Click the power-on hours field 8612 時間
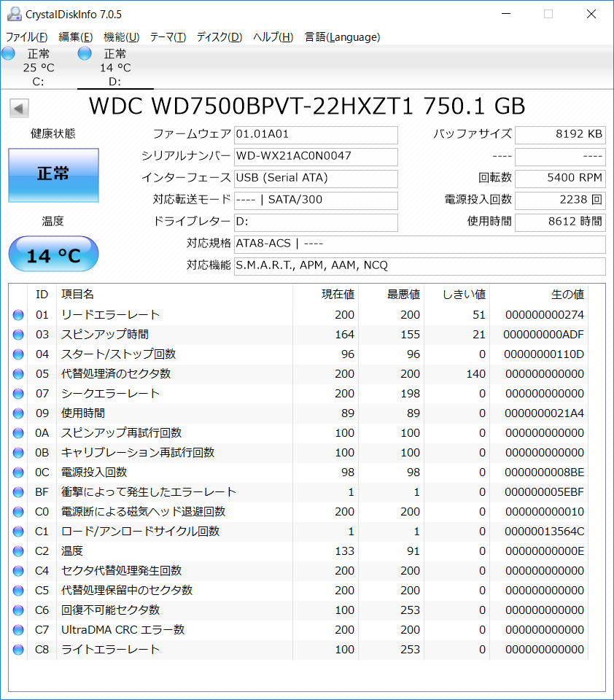614x700 pixels. tap(561, 222)
